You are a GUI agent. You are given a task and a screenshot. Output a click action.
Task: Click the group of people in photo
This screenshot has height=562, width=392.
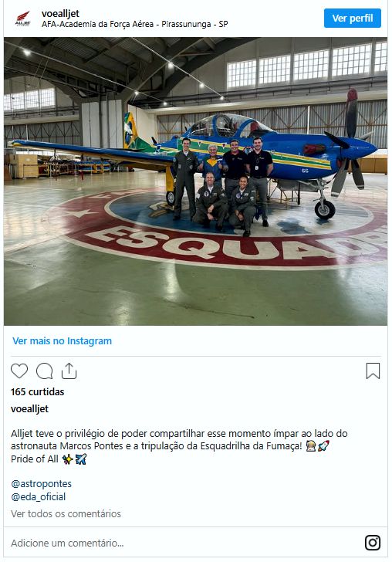click(222, 185)
